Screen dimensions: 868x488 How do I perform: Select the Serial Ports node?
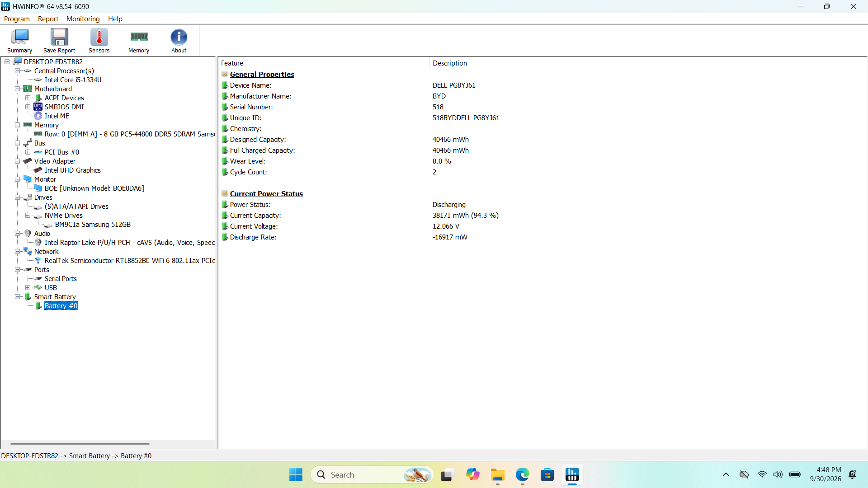pyautogui.click(x=61, y=279)
